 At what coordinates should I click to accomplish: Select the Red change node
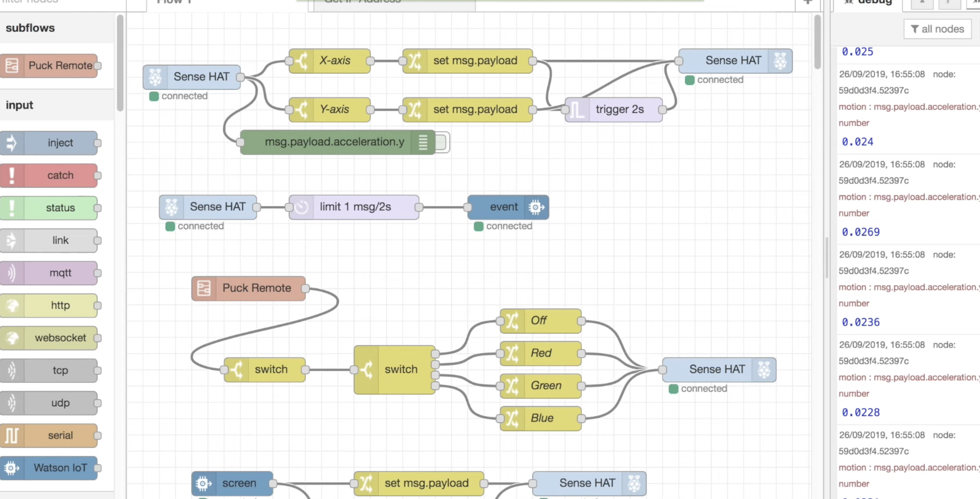coord(540,353)
